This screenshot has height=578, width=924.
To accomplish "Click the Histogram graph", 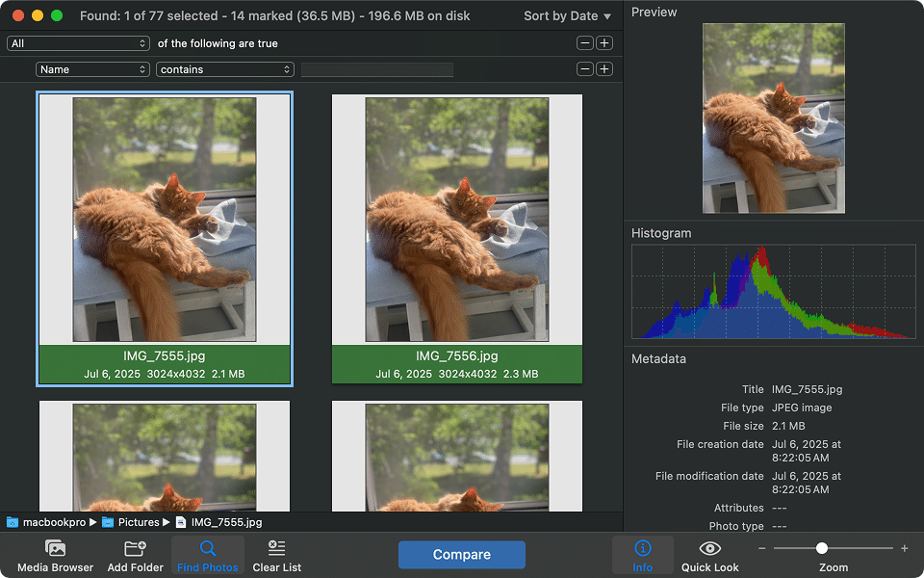I will click(773, 291).
